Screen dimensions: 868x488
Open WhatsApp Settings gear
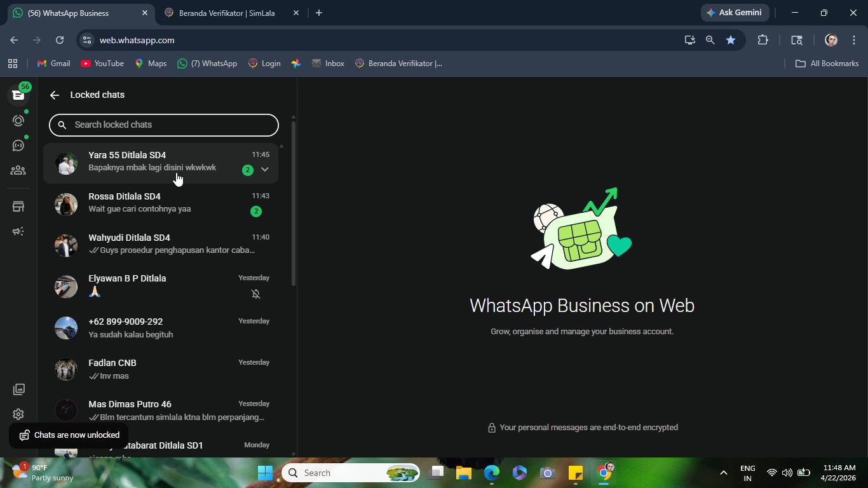point(18,414)
